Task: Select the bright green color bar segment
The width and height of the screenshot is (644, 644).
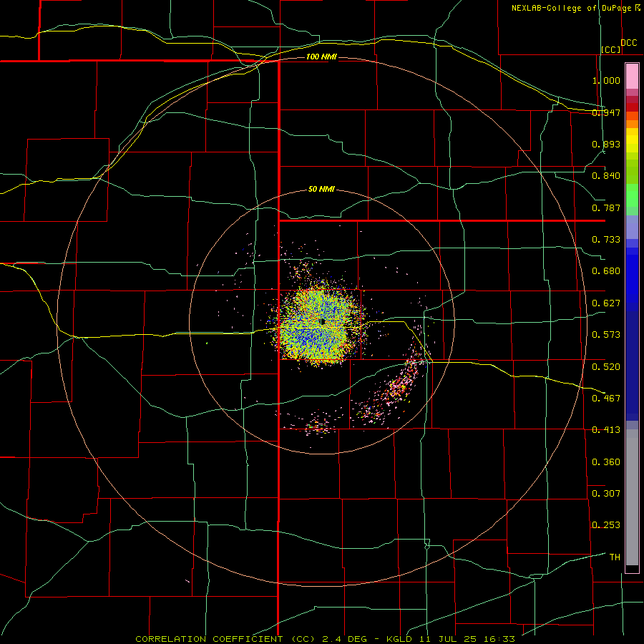Action: click(632, 195)
